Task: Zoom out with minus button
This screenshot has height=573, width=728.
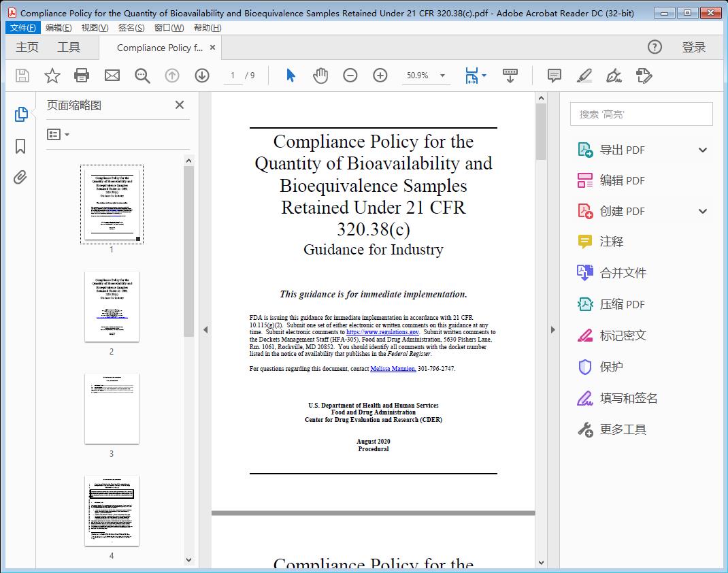Action: pyautogui.click(x=350, y=76)
